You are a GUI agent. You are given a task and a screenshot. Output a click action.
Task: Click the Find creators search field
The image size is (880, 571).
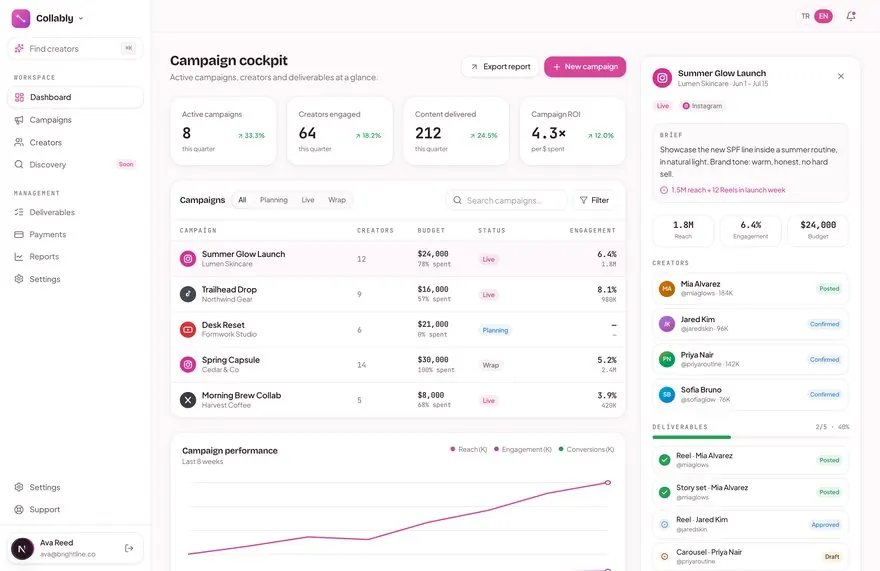coord(75,49)
